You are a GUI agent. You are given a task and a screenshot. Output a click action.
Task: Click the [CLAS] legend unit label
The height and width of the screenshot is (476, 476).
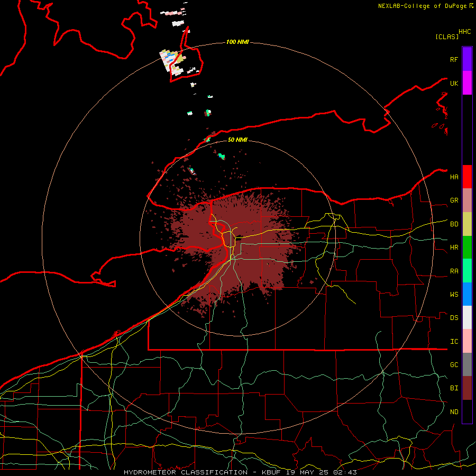click(x=447, y=36)
